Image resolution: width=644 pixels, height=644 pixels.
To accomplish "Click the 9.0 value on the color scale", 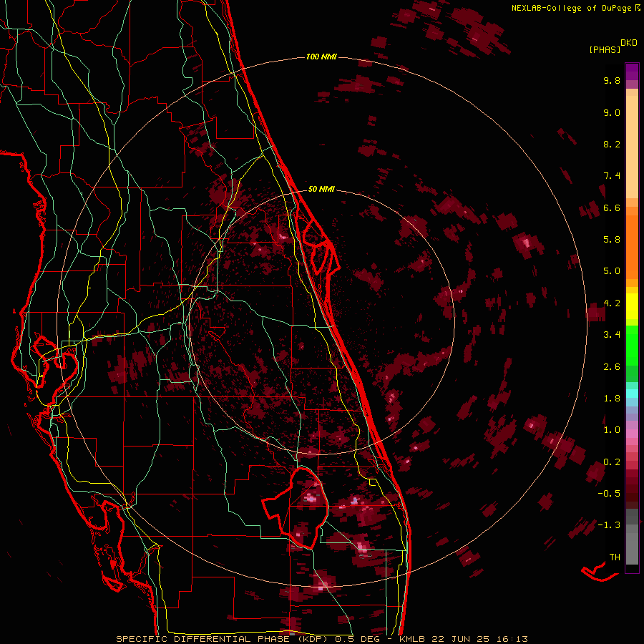I will (x=612, y=112).
